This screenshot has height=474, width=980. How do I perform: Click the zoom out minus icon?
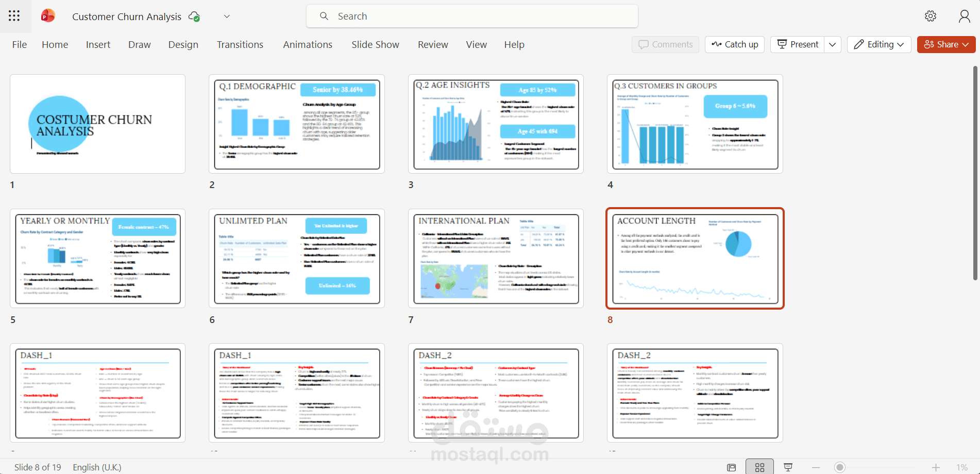816,467
